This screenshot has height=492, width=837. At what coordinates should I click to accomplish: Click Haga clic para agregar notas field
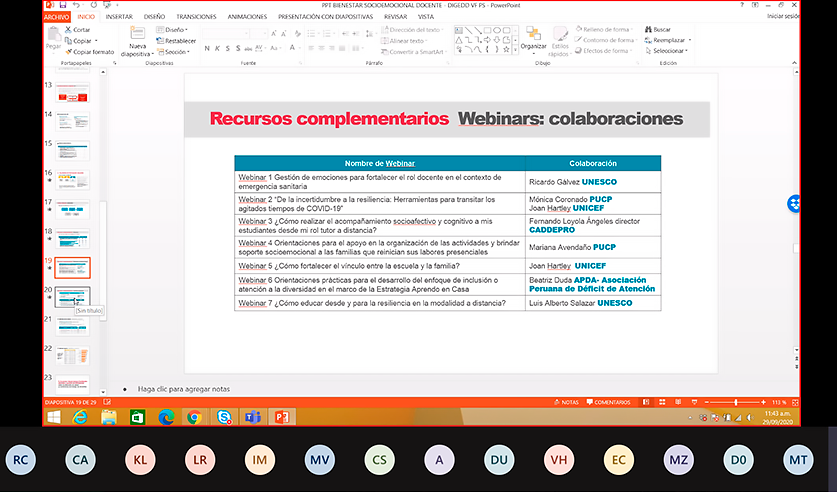click(x=184, y=389)
